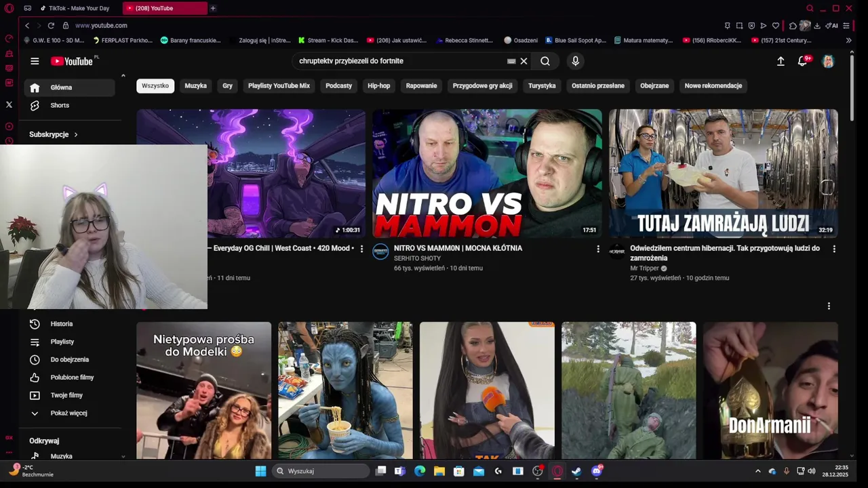Filter by the Muzyka chip
The width and height of the screenshot is (868, 488).
tap(196, 85)
